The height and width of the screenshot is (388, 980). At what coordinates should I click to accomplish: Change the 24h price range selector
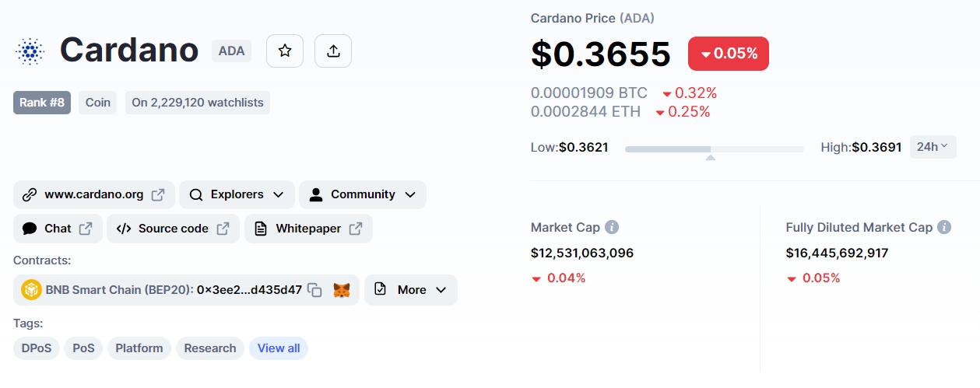933,146
